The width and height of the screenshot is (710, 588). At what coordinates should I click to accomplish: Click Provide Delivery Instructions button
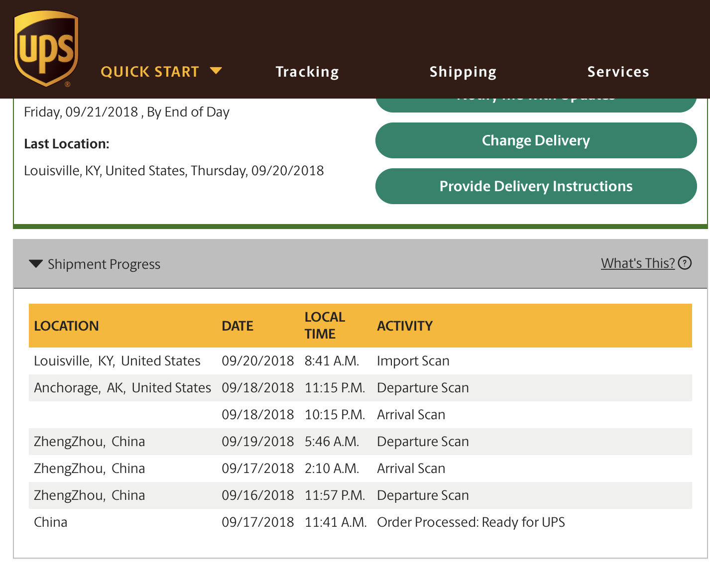(536, 186)
